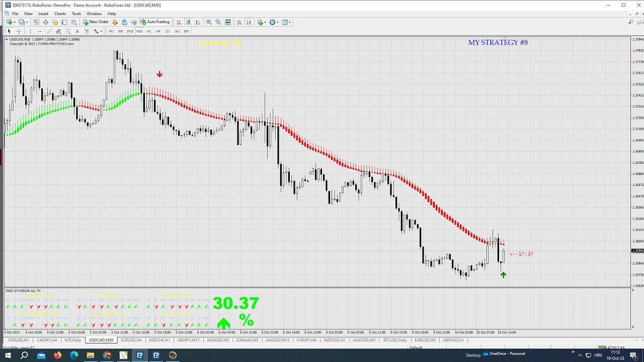Open the Terminal panel

click(x=64, y=22)
